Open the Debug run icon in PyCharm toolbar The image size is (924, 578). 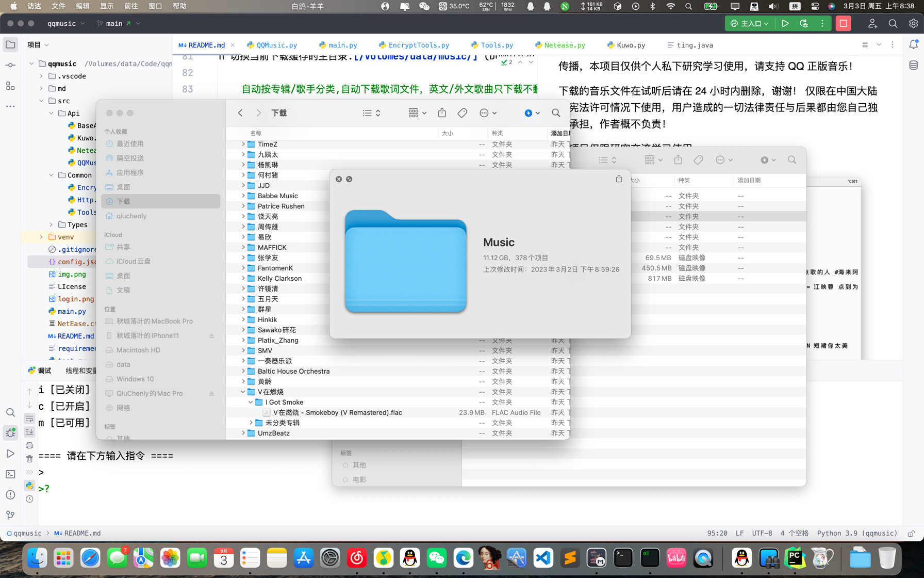803,23
